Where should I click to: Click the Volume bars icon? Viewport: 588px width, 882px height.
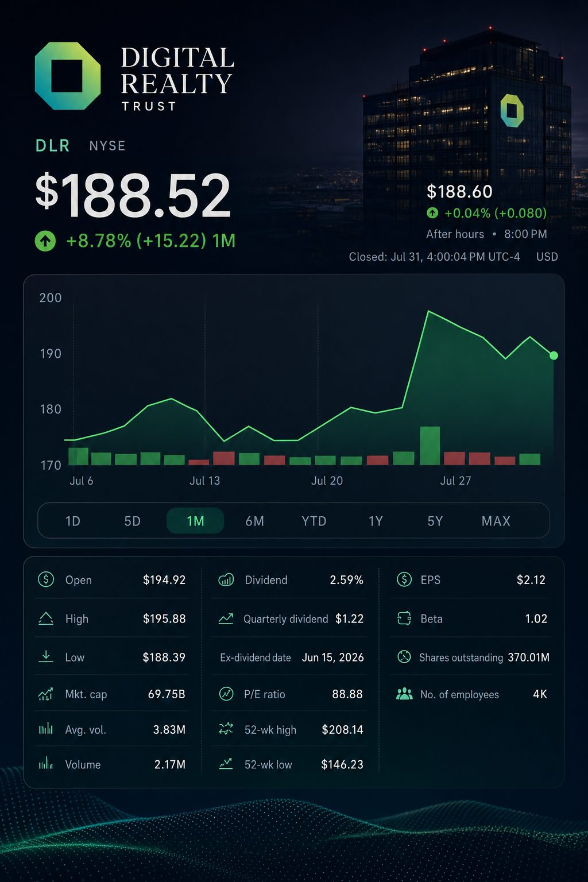(46, 764)
